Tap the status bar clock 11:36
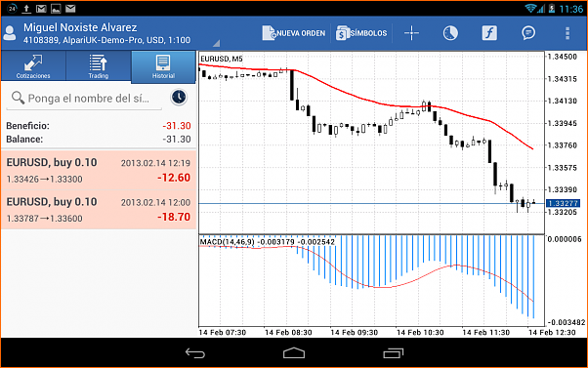This screenshot has height=368, width=588. point(570,9)
